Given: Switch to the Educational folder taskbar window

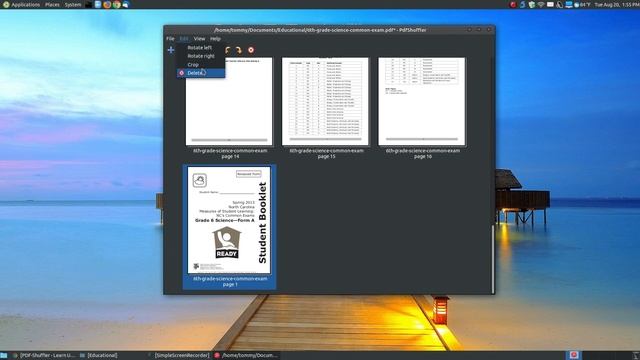Looking at the screenshot, I should [x=98, y=356].
